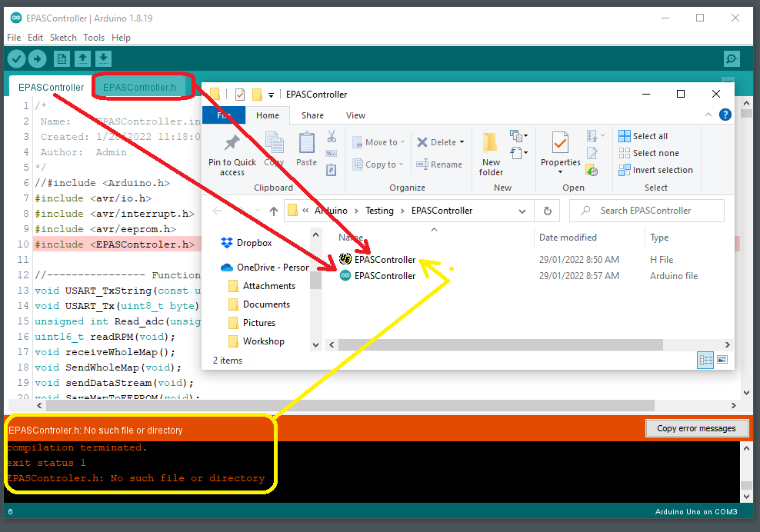Switch Explorer to large icons view
Viewport: 760px width, 532px height.
pos(722,360)
